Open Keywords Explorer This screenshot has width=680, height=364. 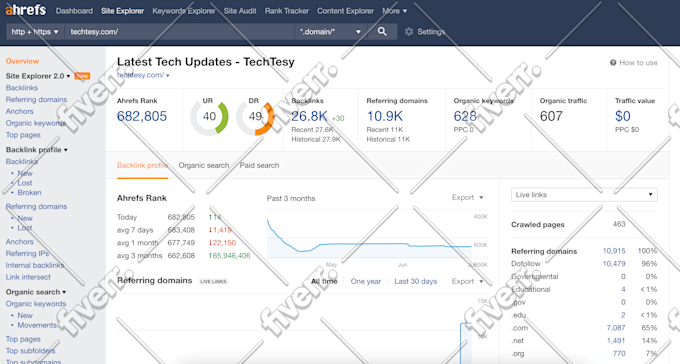[184, 11]
